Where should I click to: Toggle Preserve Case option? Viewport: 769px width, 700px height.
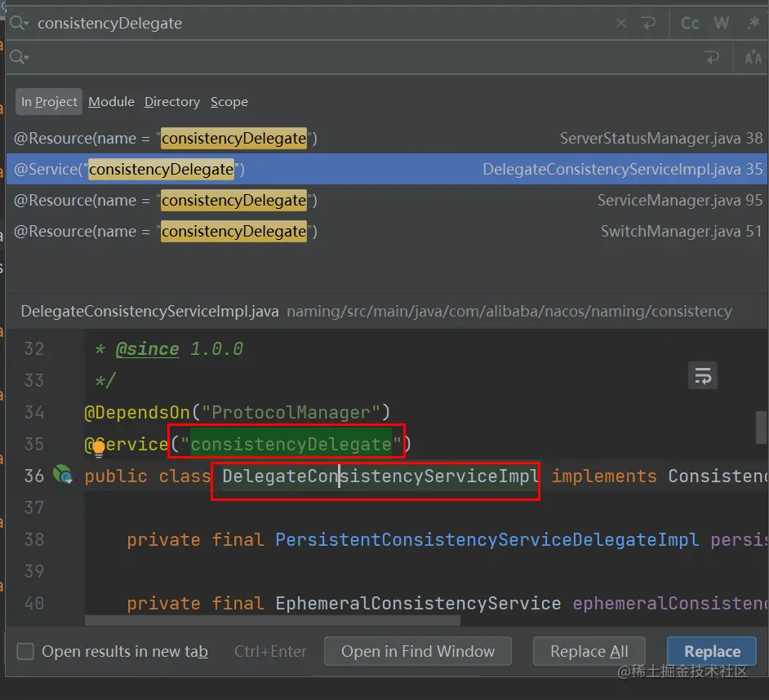coord(753,58)
